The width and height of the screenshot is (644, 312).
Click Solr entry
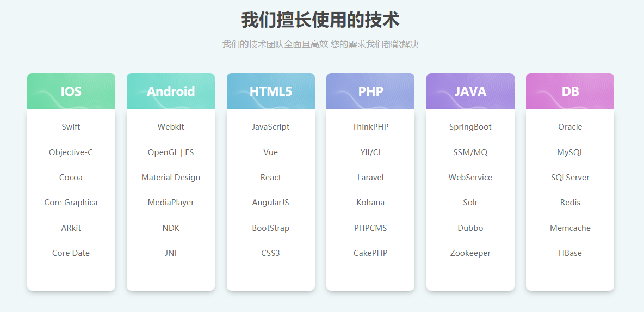pos(470,203)
